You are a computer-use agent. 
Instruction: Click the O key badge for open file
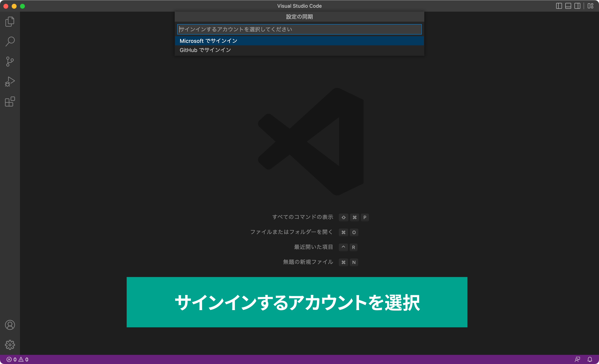pos(354,233)
